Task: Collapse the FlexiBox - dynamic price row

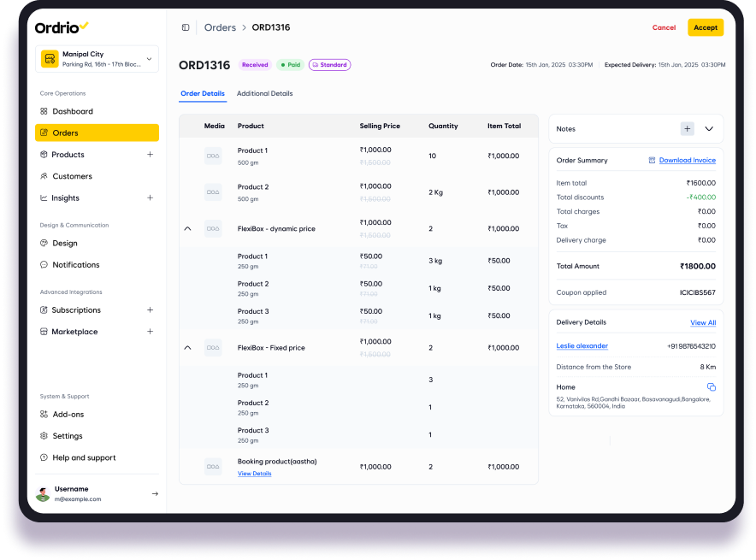Action: point(187,228)
